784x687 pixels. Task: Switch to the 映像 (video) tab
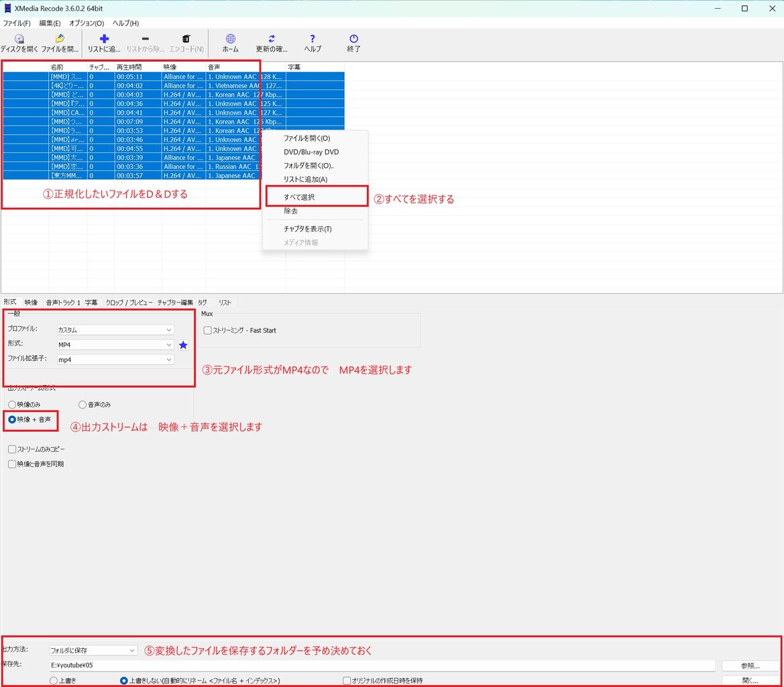point(31,303)
